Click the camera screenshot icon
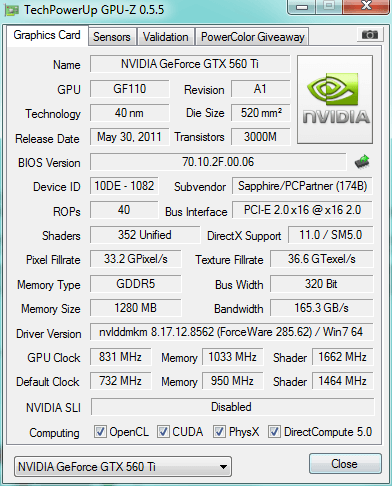Viewport: 392px width, 486px height. 369,34
